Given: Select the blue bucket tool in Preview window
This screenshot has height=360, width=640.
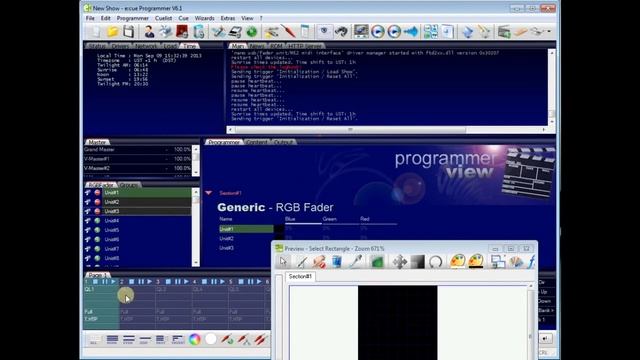Looking at the screenshot, I should [x=337, y=262].
